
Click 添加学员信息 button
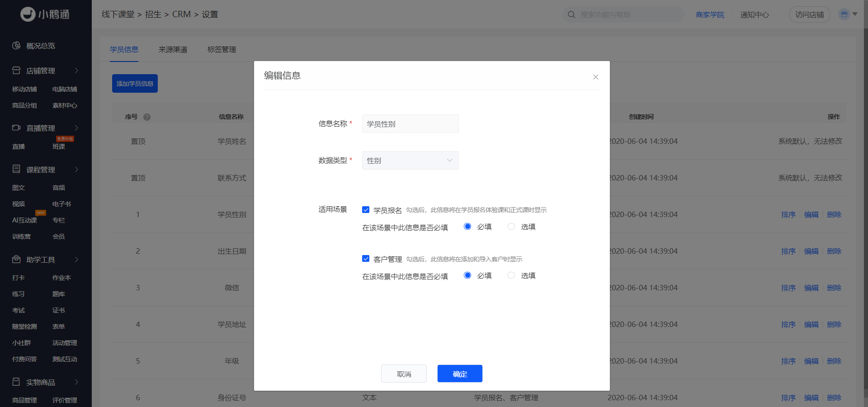pyautogui.click(x=135, y=84)
